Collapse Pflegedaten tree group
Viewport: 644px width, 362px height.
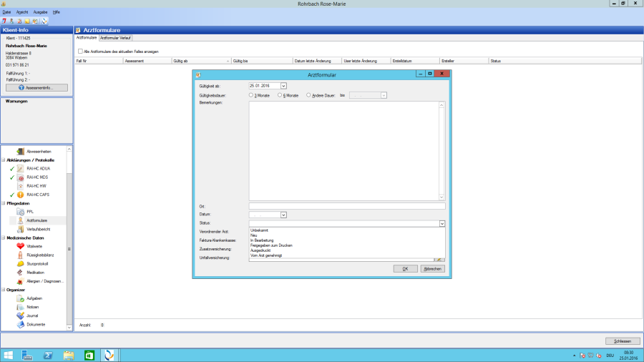click(x=4, y=203)
